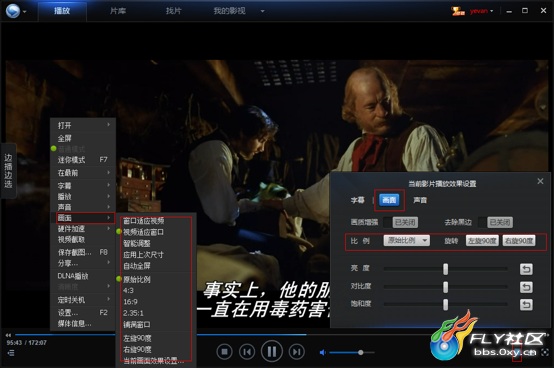Reset contrast with the 对比度 reset icon
554x368 pixels.
(526, 287)
